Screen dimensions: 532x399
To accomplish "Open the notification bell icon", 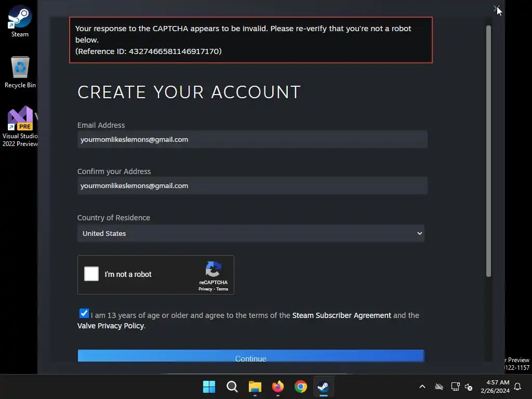I will [x=518, y=387].
